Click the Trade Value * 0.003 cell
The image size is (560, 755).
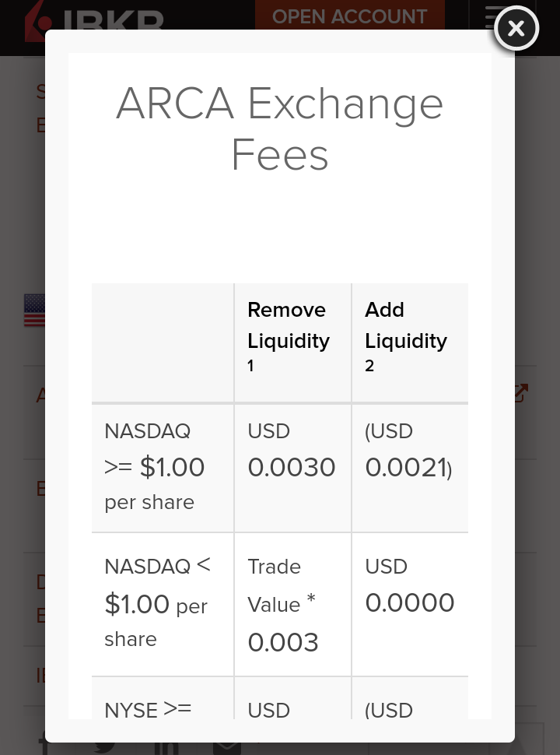(x=283, y=604)
